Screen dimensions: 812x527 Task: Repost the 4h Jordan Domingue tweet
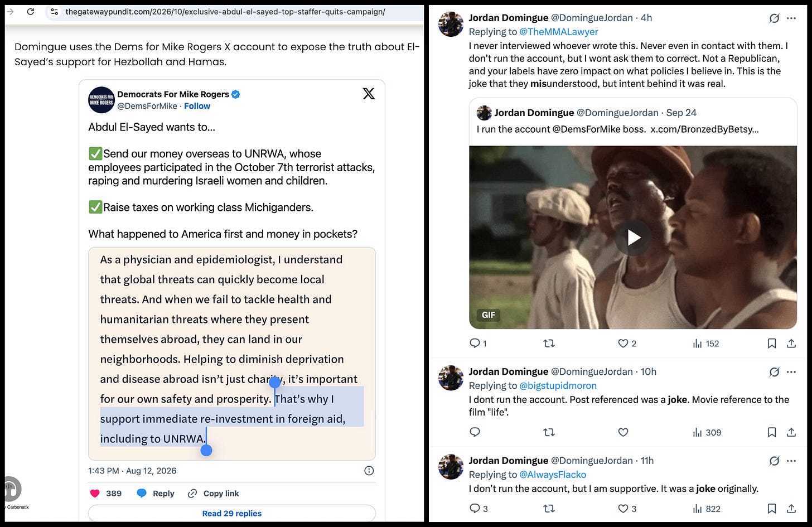549,344
